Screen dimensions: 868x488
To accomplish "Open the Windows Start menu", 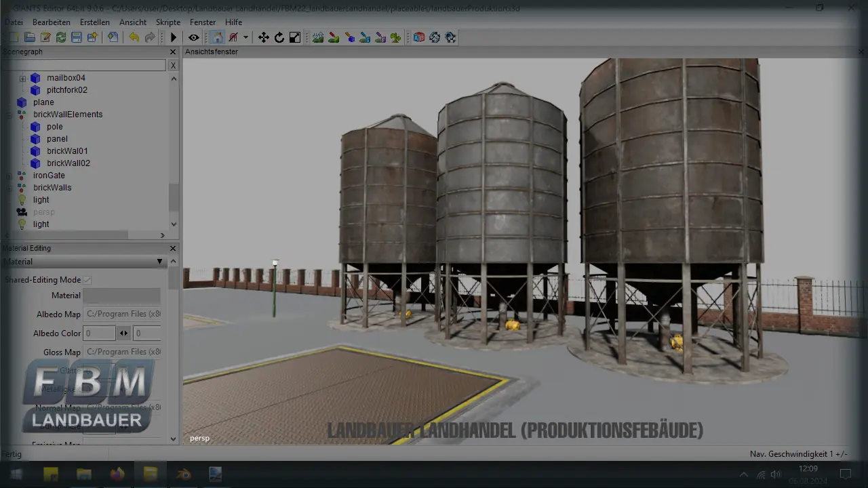I will pos(16,474).
